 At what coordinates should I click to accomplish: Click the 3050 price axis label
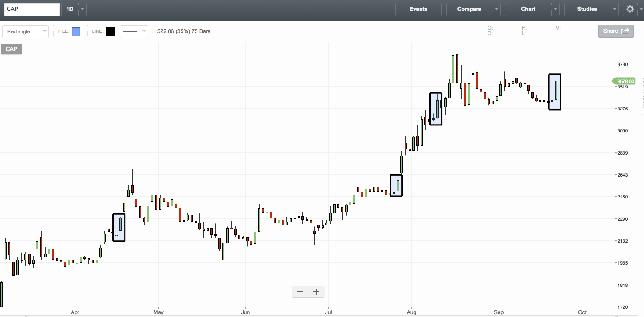point(623,131)
